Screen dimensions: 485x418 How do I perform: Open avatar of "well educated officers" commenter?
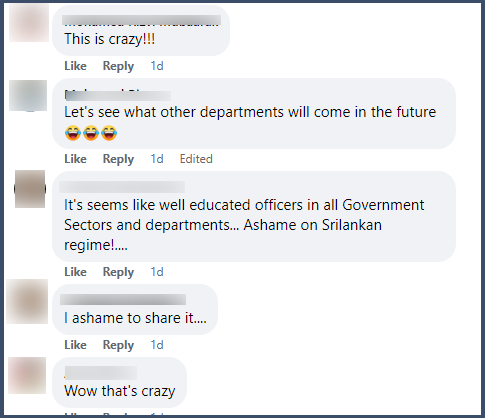30,189
